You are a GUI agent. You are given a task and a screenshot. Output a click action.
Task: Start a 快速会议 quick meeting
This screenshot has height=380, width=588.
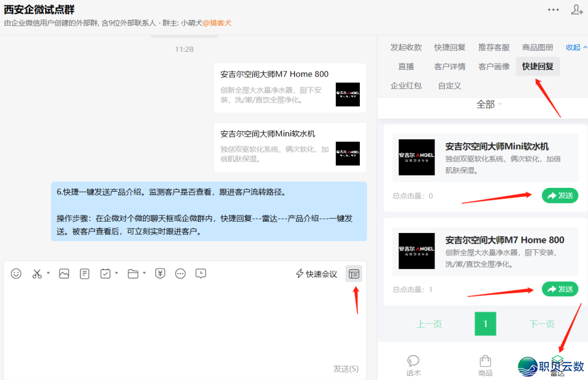point(317,274)
